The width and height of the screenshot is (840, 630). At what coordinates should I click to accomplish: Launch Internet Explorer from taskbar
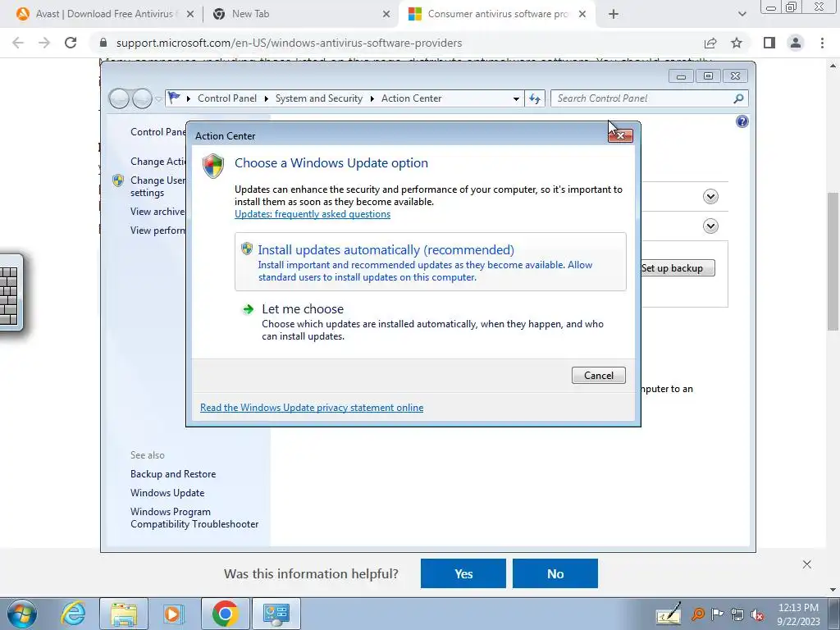73,614
